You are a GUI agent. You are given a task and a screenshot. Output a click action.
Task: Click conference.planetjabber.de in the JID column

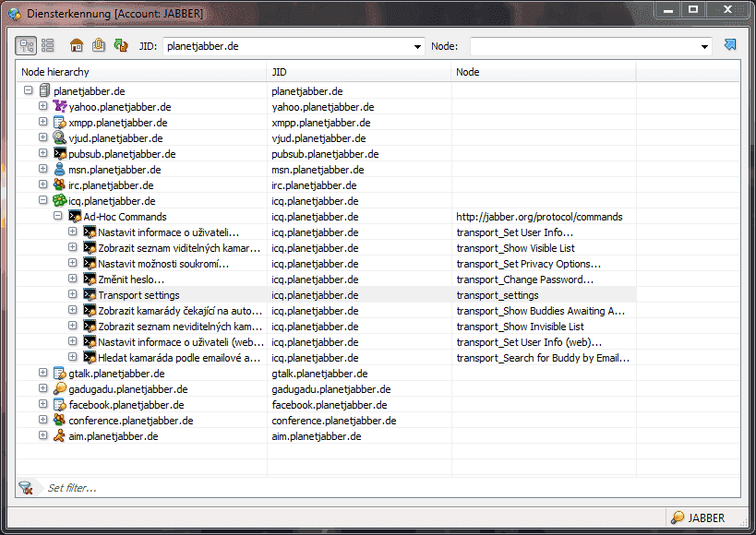coord(333,421)
